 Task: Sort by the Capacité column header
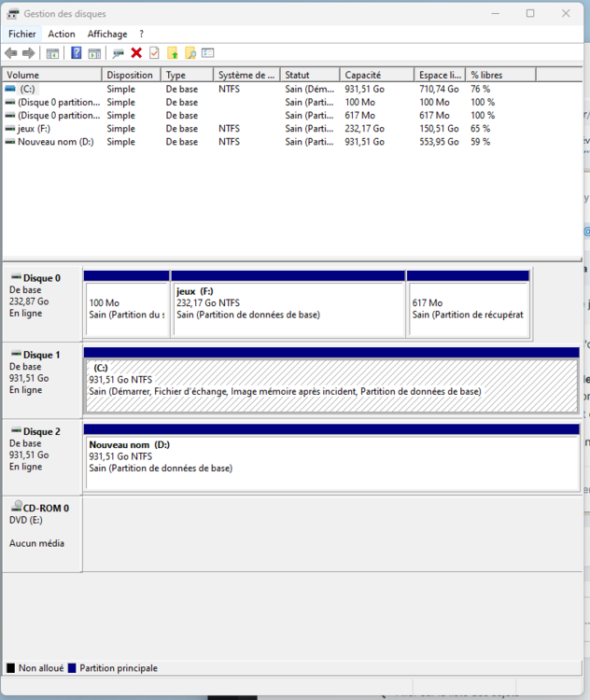(376, 75)
